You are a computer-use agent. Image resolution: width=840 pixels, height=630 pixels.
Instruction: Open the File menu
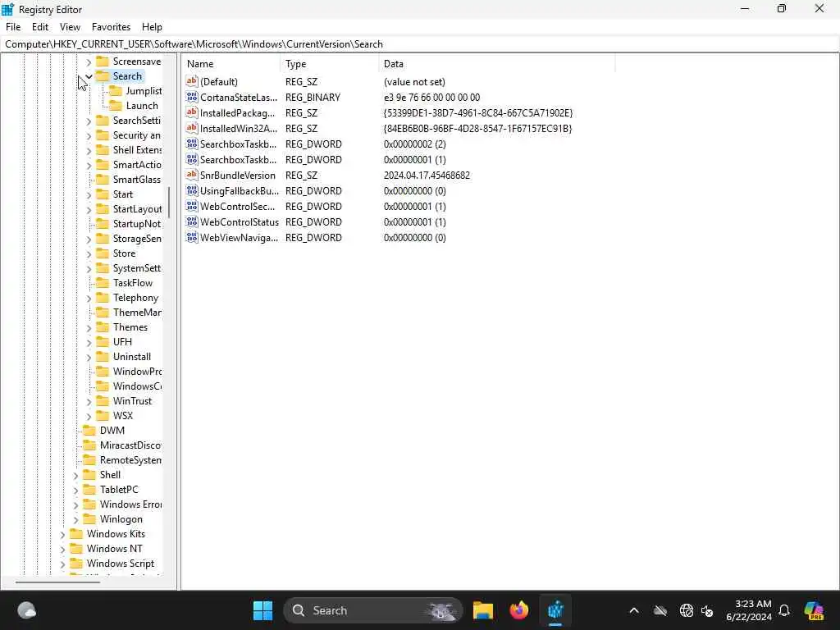tap(13, 27)
